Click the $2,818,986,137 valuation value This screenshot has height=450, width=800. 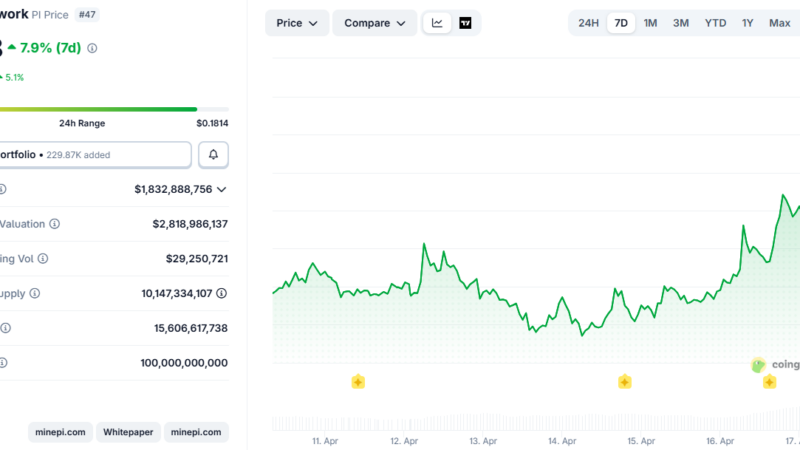[x=190, y=224]
